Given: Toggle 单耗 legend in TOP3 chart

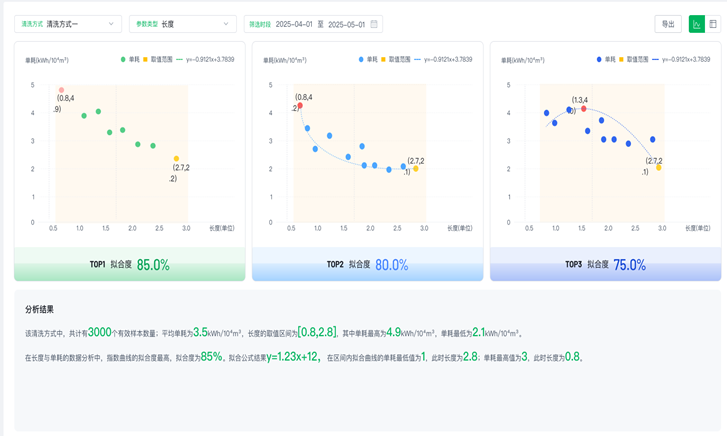Looking at the screenshot, I should tap(606, 59).
